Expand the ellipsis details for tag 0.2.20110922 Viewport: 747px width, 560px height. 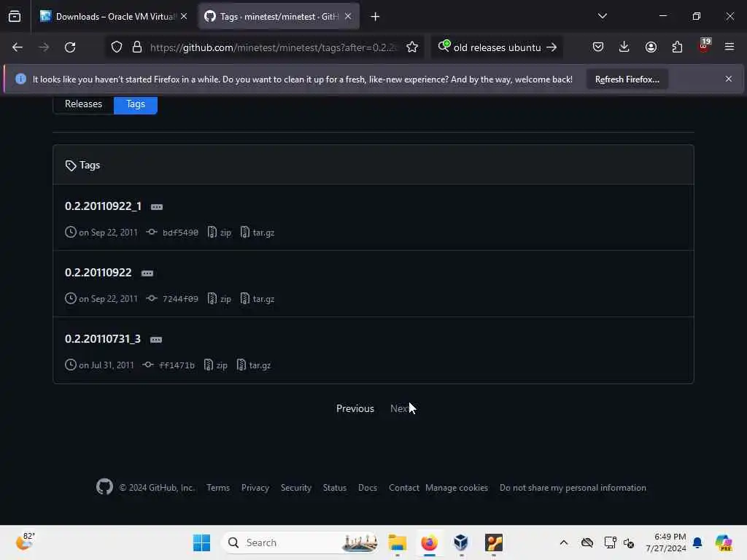[147, 273]
